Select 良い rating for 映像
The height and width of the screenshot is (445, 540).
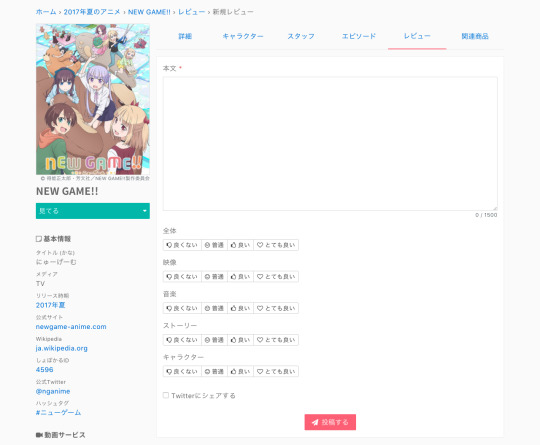click(240, 277)
